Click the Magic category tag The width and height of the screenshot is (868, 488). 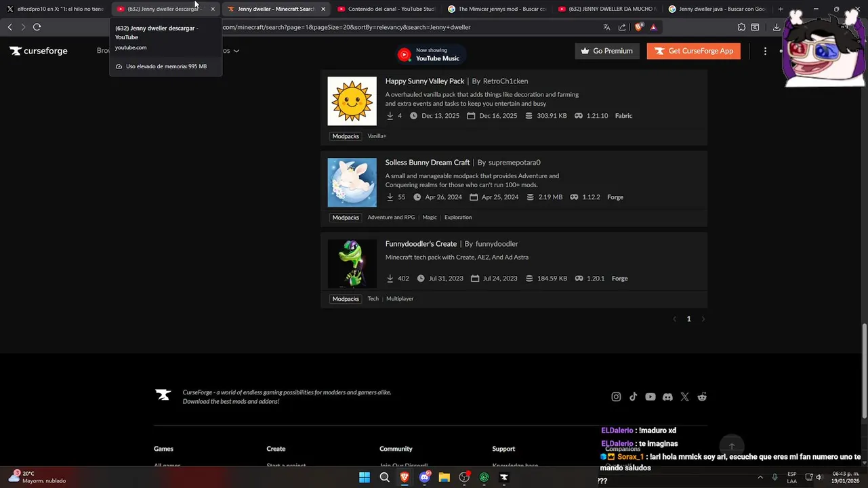point(430,218)
